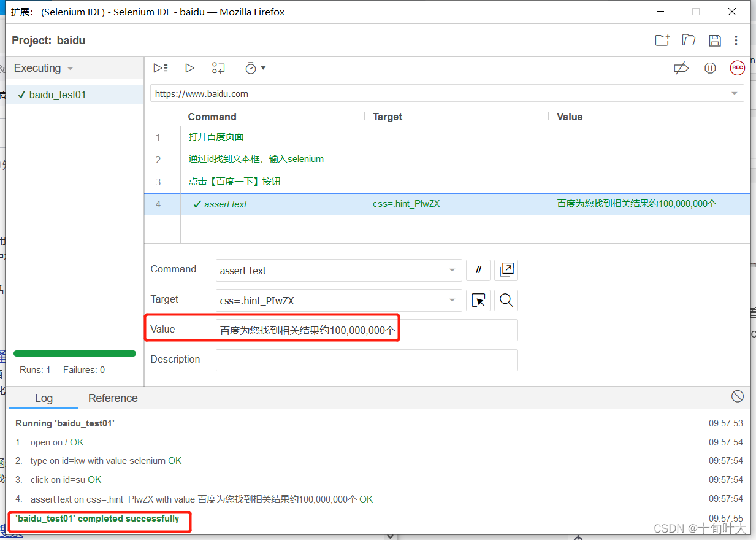Screen dimensions: 756x540
Task: Close the Selenium IDE window
Action: (x=732, y=12)
